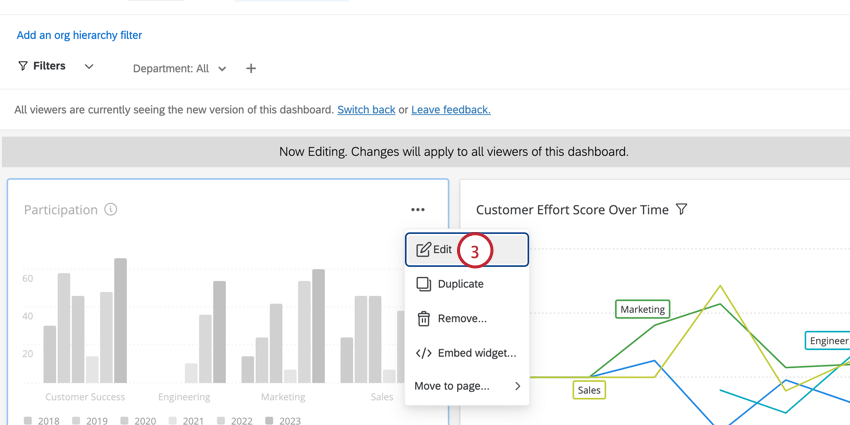Expand the Move to page submenu
The width and height of the screenshot is (850, 425).
tap(517, 386)
